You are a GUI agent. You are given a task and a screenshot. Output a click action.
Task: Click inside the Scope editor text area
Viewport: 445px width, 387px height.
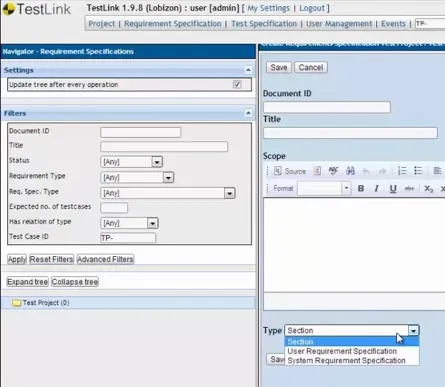coord(354,245)
